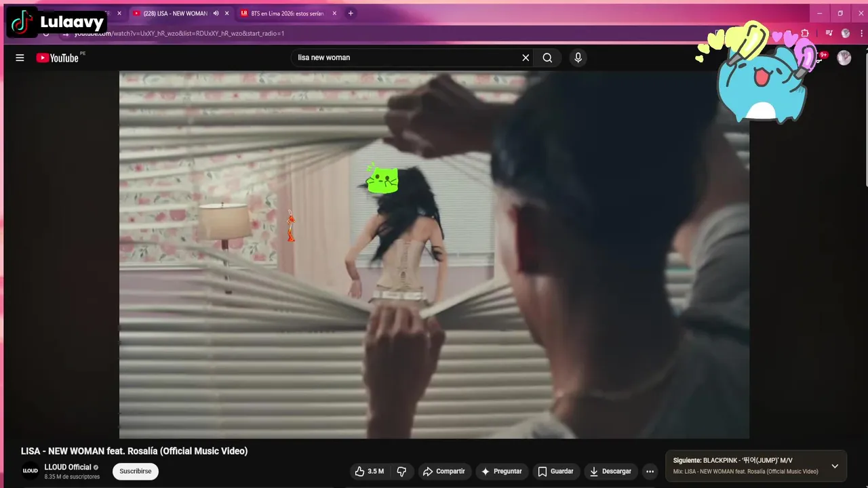868x488 pixels.
Task: Select the 8.35 M de suscriptores text
Action: (72, 477)
